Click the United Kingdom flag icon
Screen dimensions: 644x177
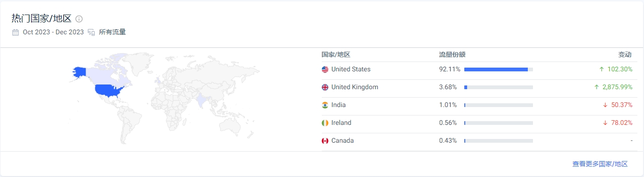pos(325,87)
